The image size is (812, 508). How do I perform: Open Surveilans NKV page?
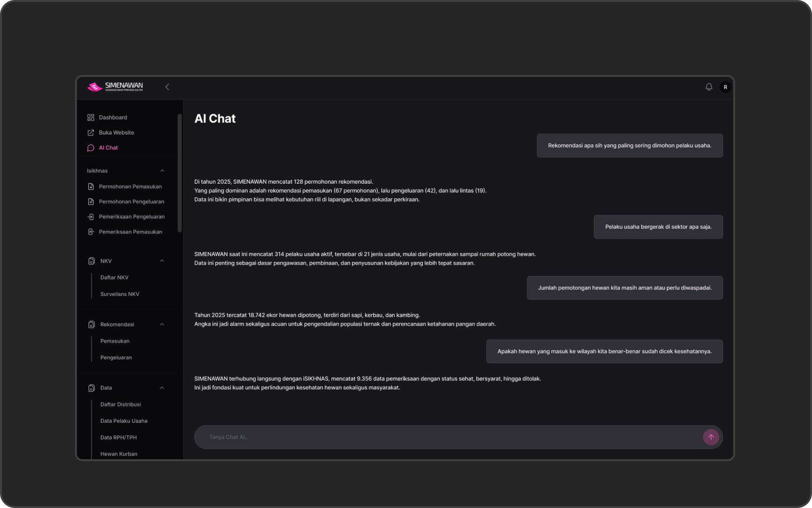coord(120,294)
